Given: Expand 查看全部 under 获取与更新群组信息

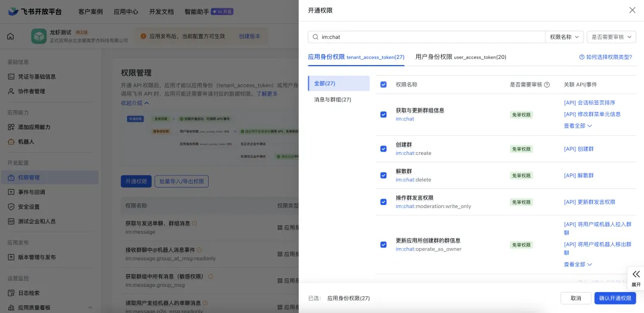Looking at the screenshot, I should [x=577, y=126].
